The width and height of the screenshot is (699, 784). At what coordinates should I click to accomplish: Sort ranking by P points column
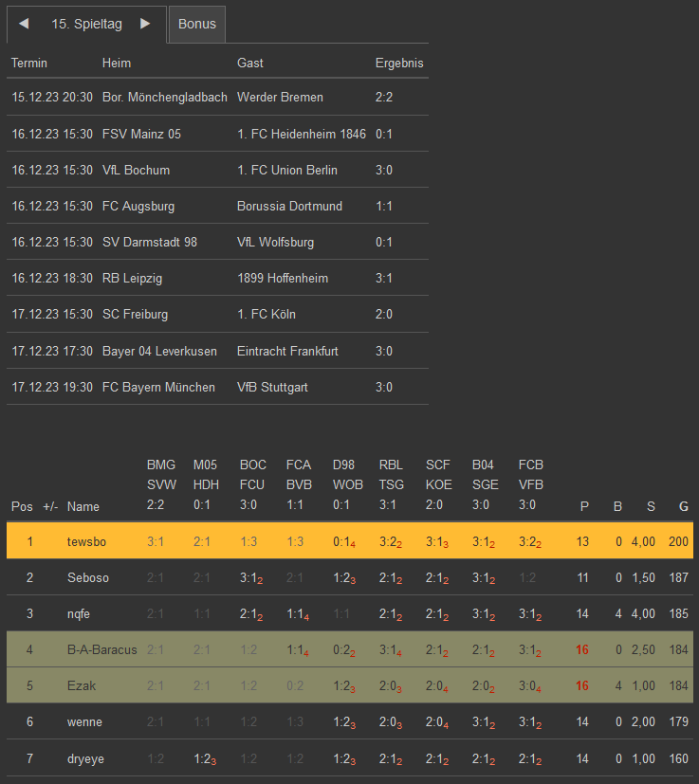[584, 506]
